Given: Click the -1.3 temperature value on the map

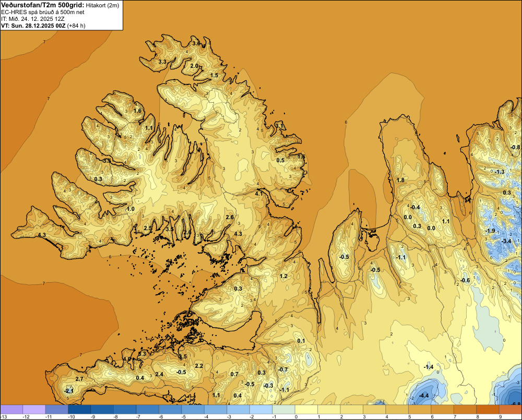Looking at the screenshot, I should [x=500, y=172].
